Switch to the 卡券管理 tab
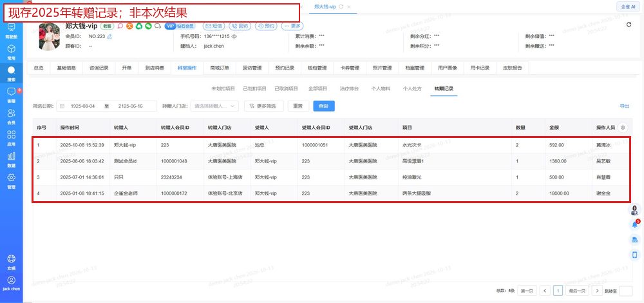The width and height of the screenshot is (644, 303). pos(350,68)
